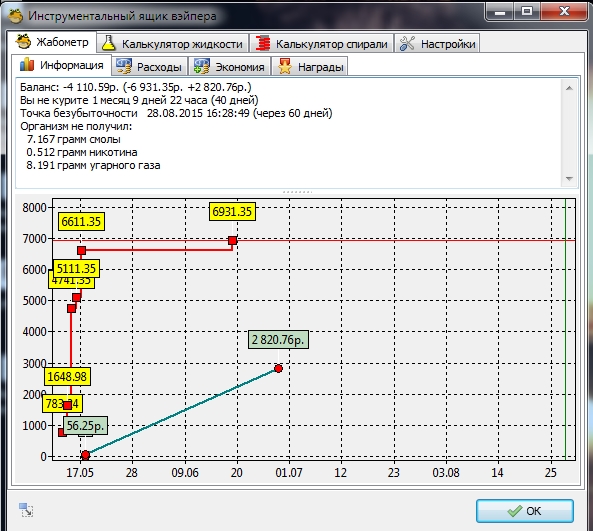593x531 pixels.
Task: Click the star medal icon of Награды
Action: (x=285, y=67)
